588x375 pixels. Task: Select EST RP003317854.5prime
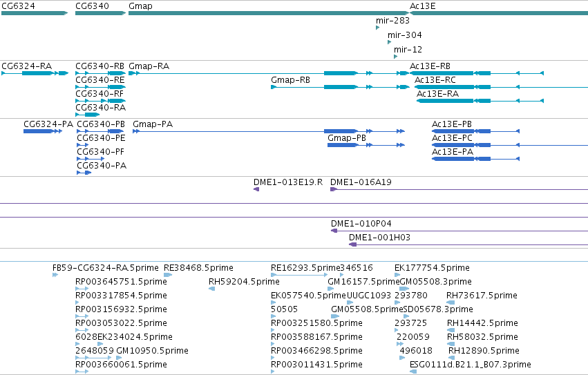tap(121, 296)
